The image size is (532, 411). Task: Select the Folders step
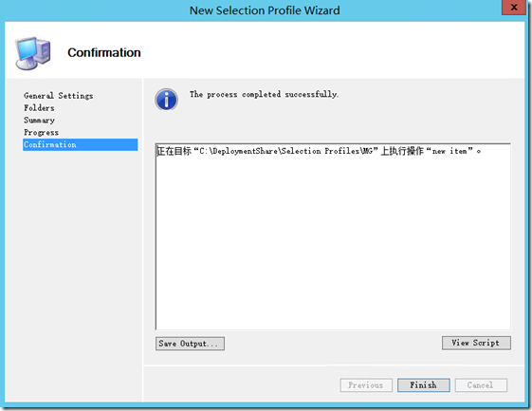[x=39, y=108]
